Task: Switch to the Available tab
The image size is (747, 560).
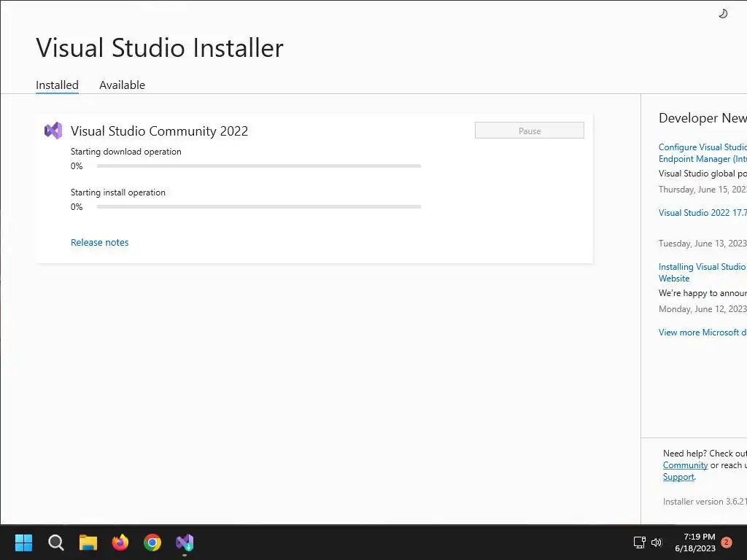Action: point(122,85)
